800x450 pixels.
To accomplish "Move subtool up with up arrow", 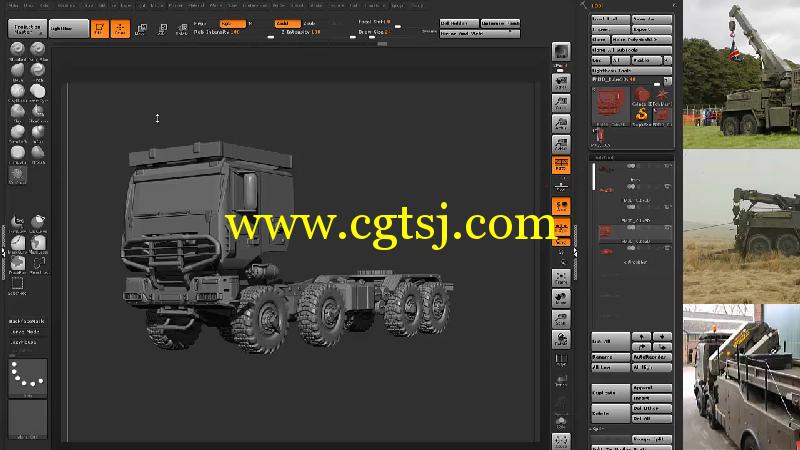I will coord(641,336).
